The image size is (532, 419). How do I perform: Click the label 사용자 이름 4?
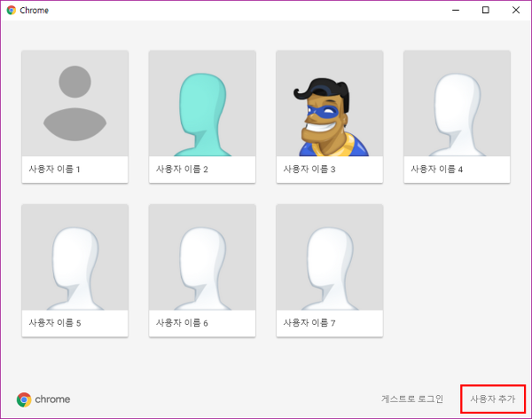(436, 170)
